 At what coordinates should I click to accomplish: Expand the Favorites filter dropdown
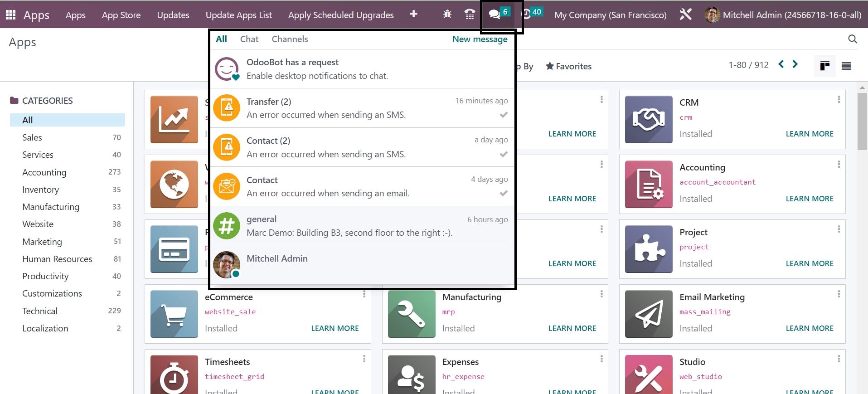click(x=569, y=66)
